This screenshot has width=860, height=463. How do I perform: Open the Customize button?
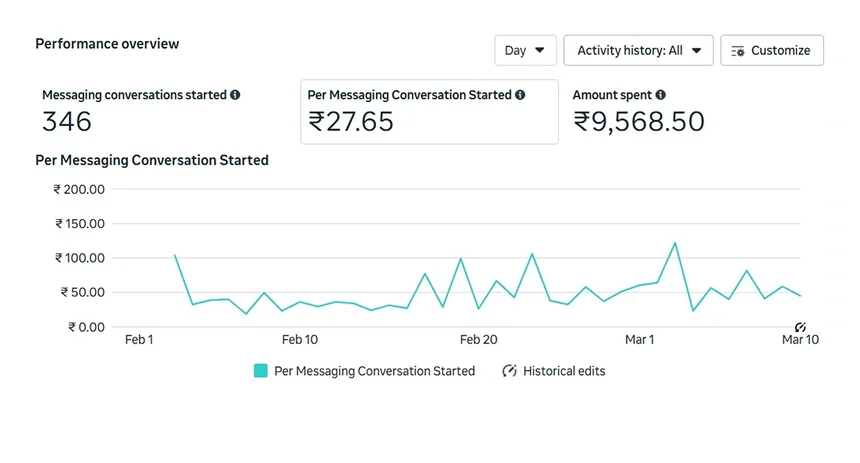tap(772, 50)
